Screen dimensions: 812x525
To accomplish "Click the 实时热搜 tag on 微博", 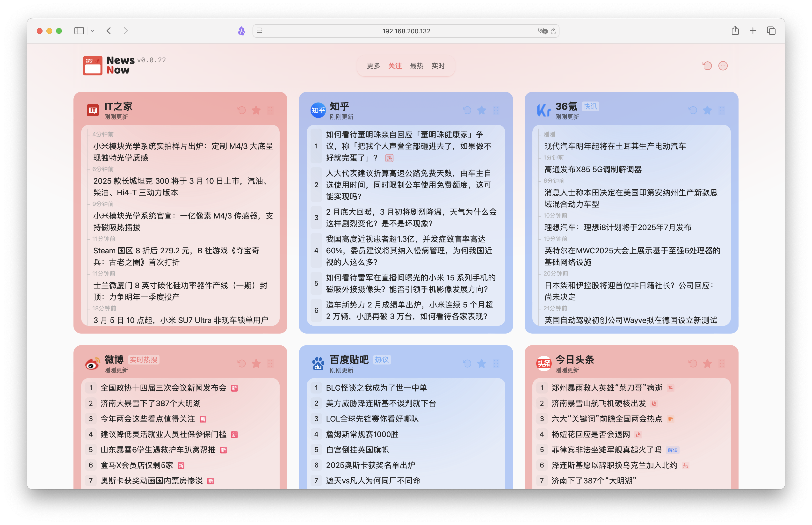I will 144,360.
